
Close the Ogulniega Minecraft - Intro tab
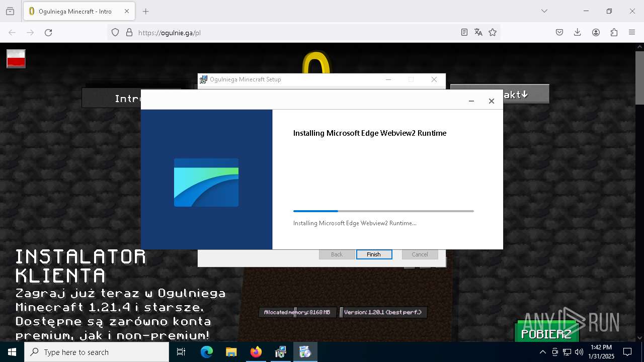tap(127, 11)
